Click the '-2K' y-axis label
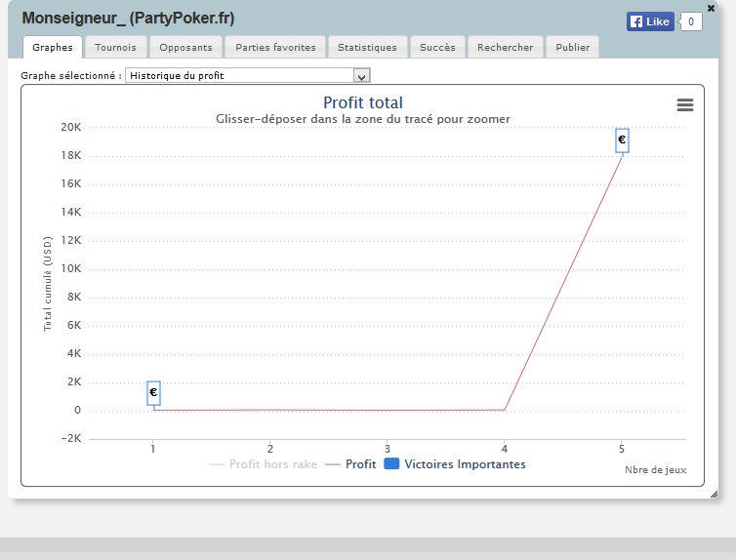Image resolution: width=736 pixels, height=560 pixels. coord(71,438)
